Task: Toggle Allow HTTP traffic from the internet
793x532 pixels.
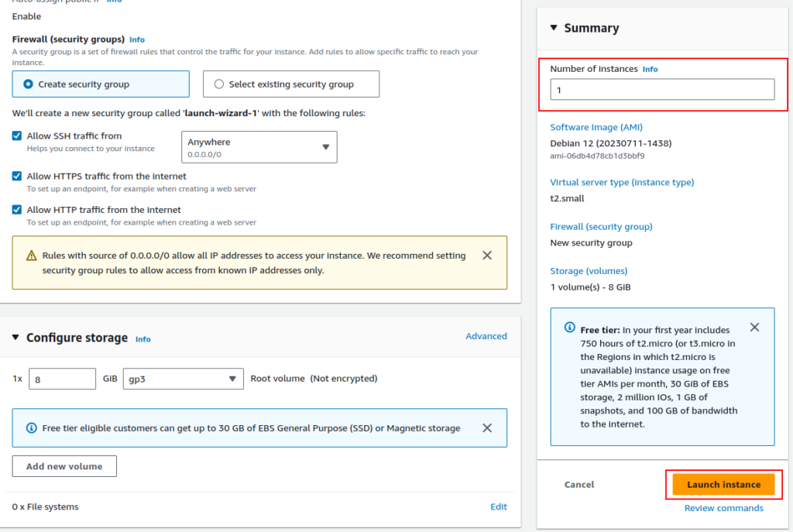Action: click(17, 209)
